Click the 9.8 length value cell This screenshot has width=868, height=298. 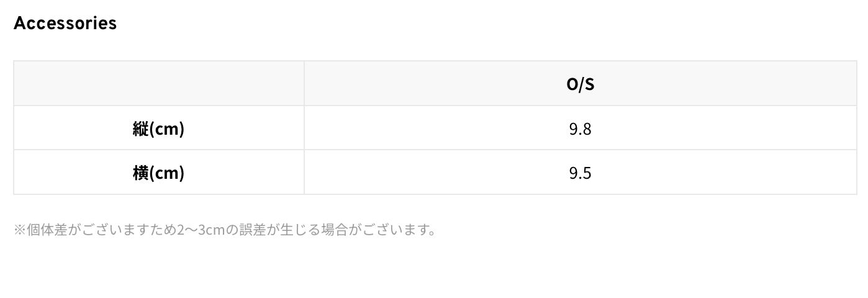[580, 129]
